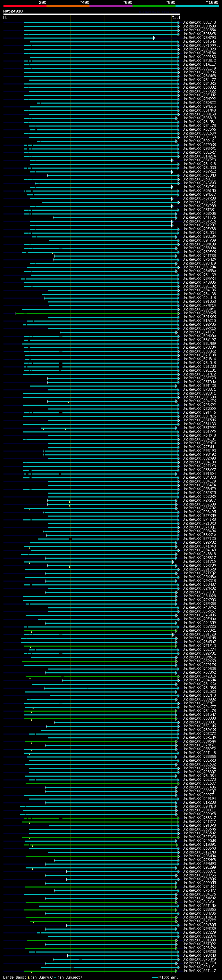Select the UniRef100_Q6RFY6 entry
The image size is (222, 980).
coord(199,252)
